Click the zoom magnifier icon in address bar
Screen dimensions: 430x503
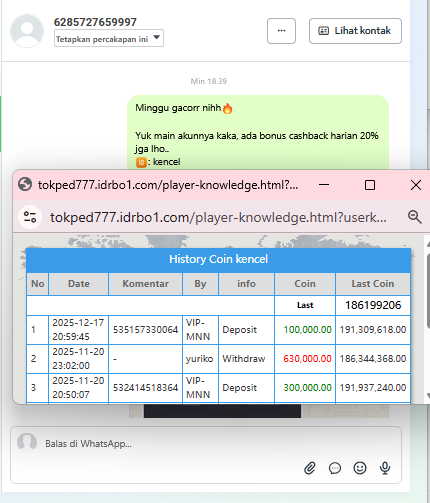click(x=415, y=217)
